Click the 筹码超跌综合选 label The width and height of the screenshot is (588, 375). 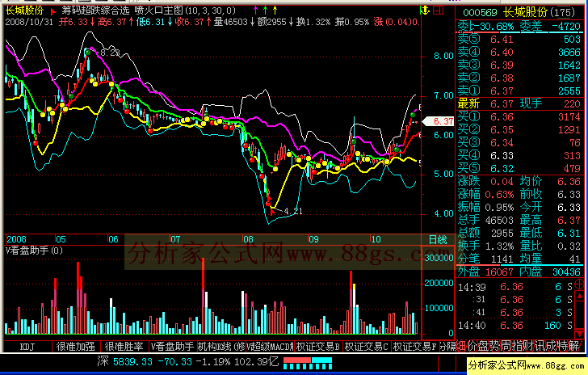pyautogui.click(x=95, y=11)
